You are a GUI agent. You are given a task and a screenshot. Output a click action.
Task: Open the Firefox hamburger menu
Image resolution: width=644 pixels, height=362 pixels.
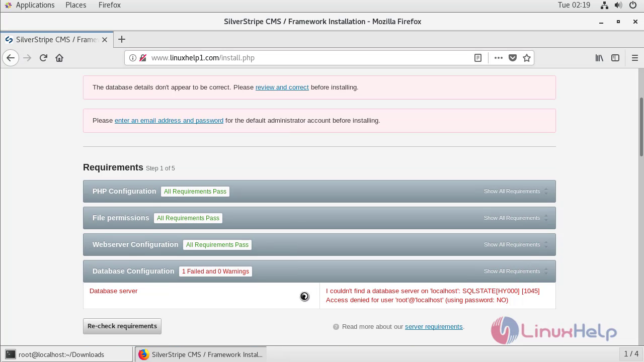click(x=635, y=58)
